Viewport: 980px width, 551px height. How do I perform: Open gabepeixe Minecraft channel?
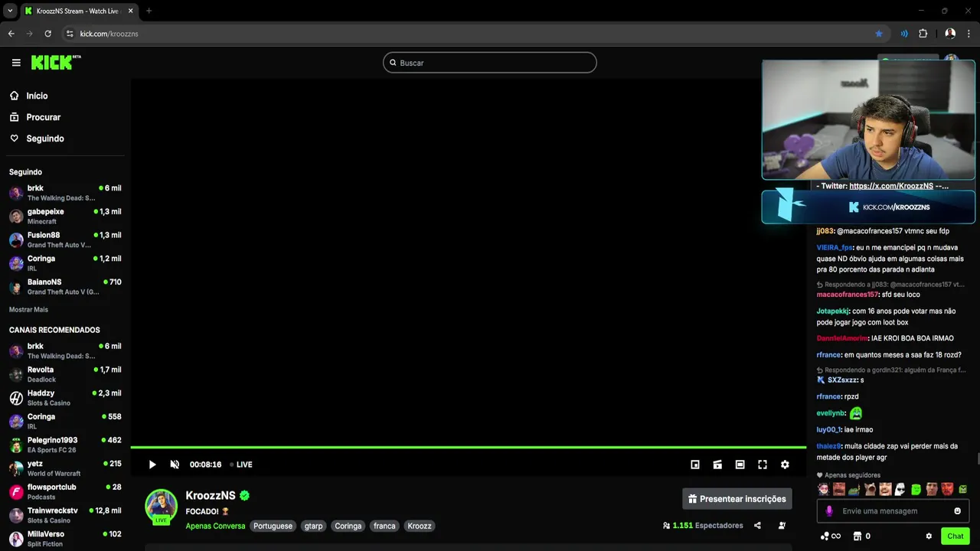[65, 216]
